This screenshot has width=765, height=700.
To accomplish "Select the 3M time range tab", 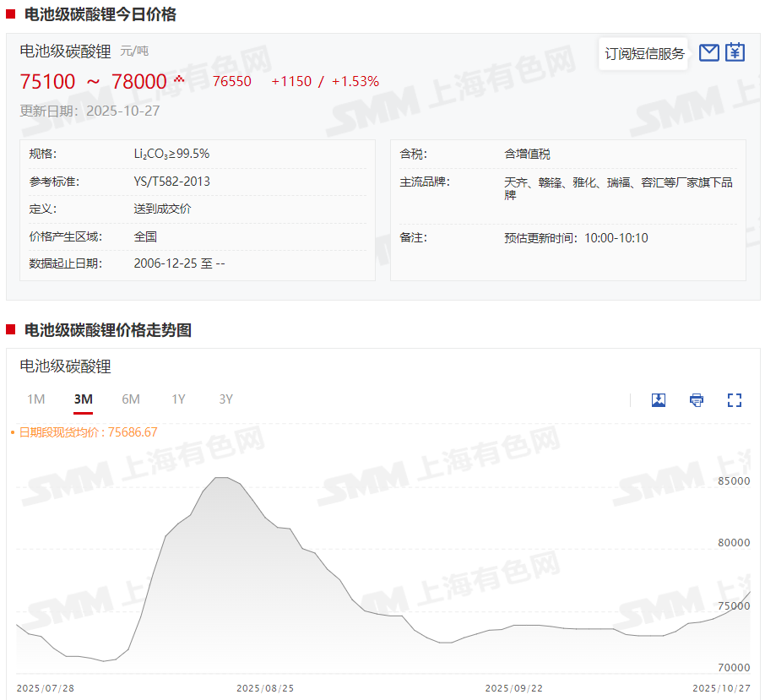I will click(83, 399).
